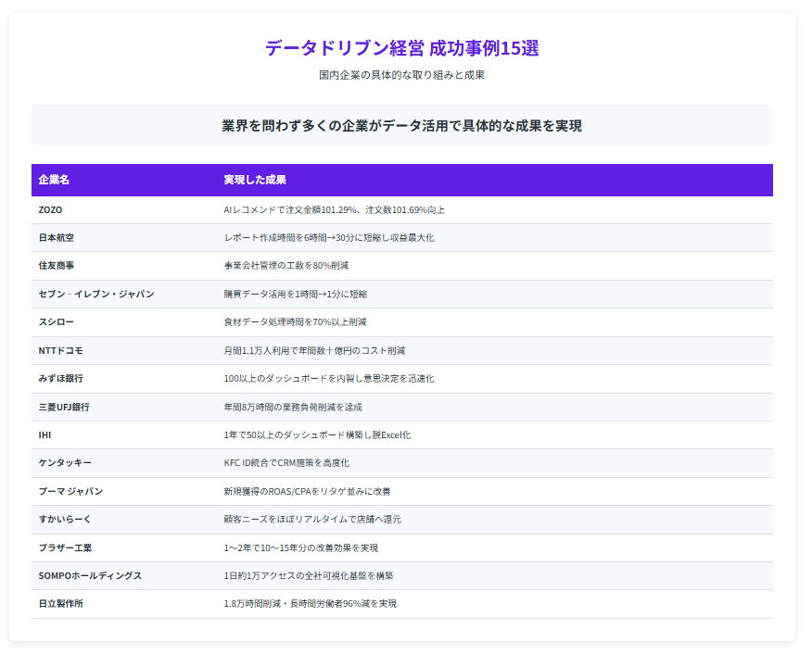Image resolution: width=812 pixels, height=654 pixels.
Task: Select the 日本航空 company name cell
Action: tap(57, 238)
